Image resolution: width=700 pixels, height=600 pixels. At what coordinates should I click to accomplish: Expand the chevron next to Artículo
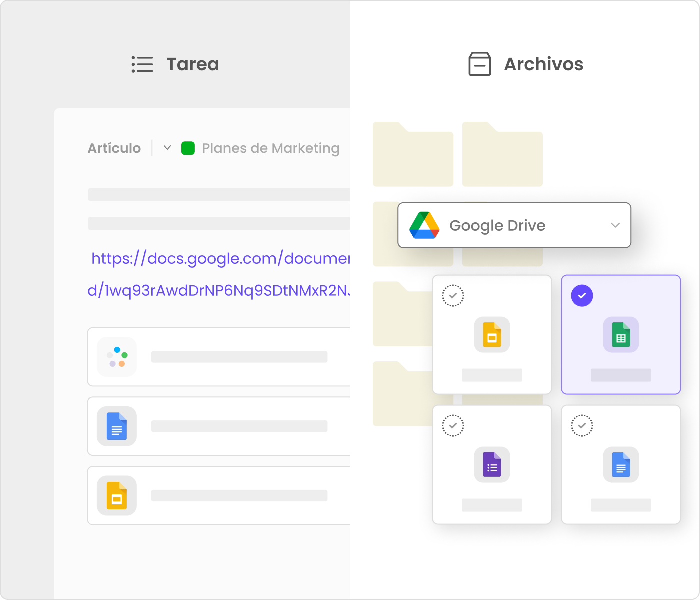pyautogui.click(x=167, y=148)
